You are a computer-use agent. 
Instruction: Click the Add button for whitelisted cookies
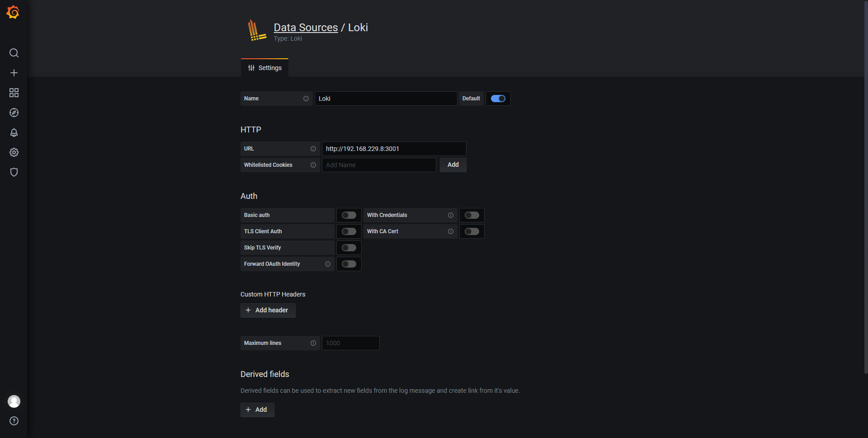[x=453, y=165]
